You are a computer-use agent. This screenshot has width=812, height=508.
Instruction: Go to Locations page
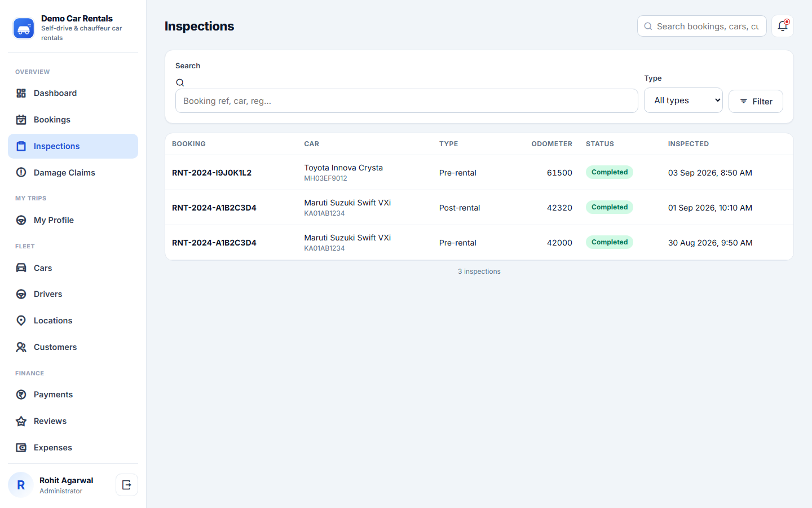tap(73, 321)
